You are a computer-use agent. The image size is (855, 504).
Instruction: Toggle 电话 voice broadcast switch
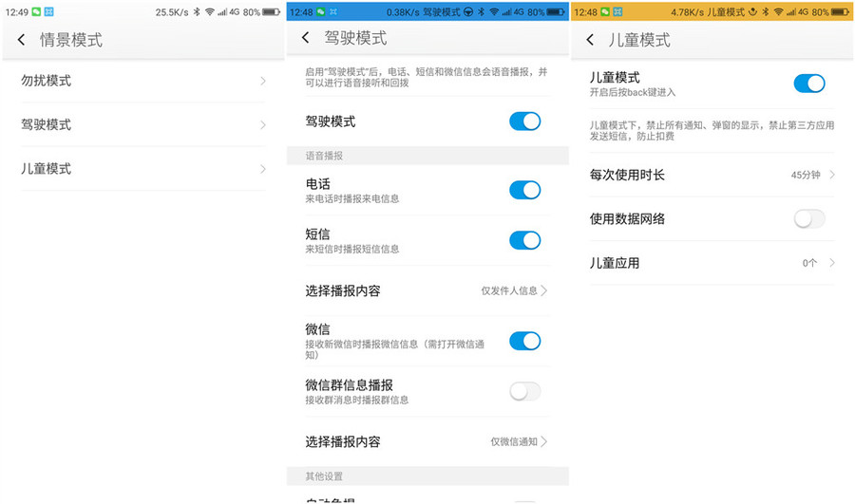(x=524, y=190)
